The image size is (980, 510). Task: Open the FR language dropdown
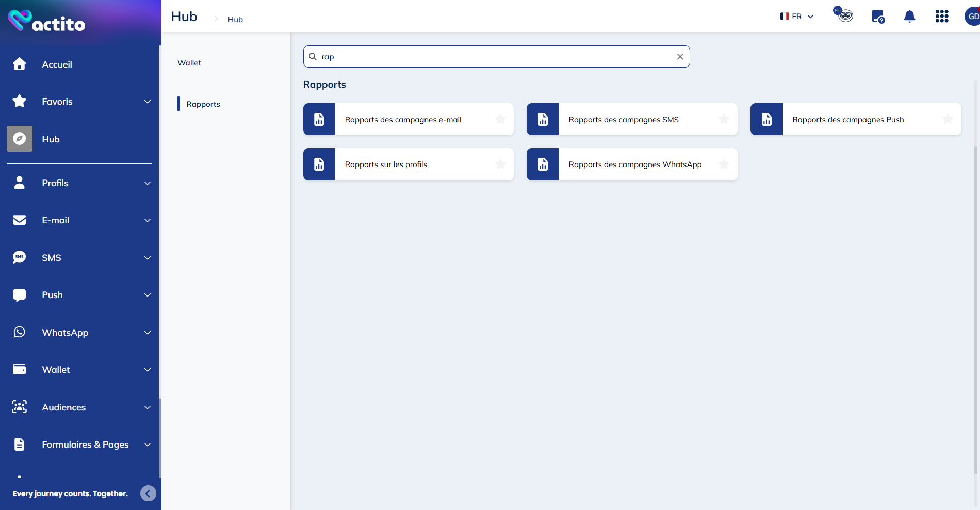[796, 17]
